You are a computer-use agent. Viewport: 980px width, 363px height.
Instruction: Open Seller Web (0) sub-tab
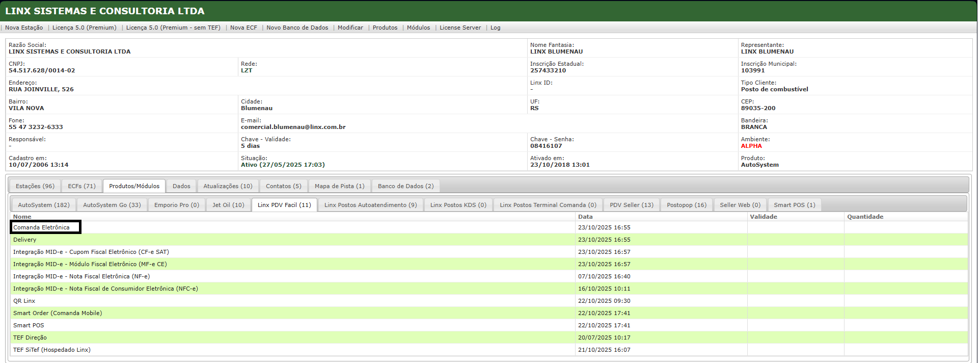[740, 205]
